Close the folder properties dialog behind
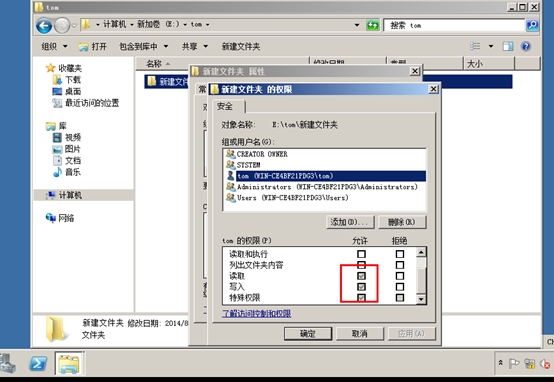The image size is (554, 382). point(415,71)
